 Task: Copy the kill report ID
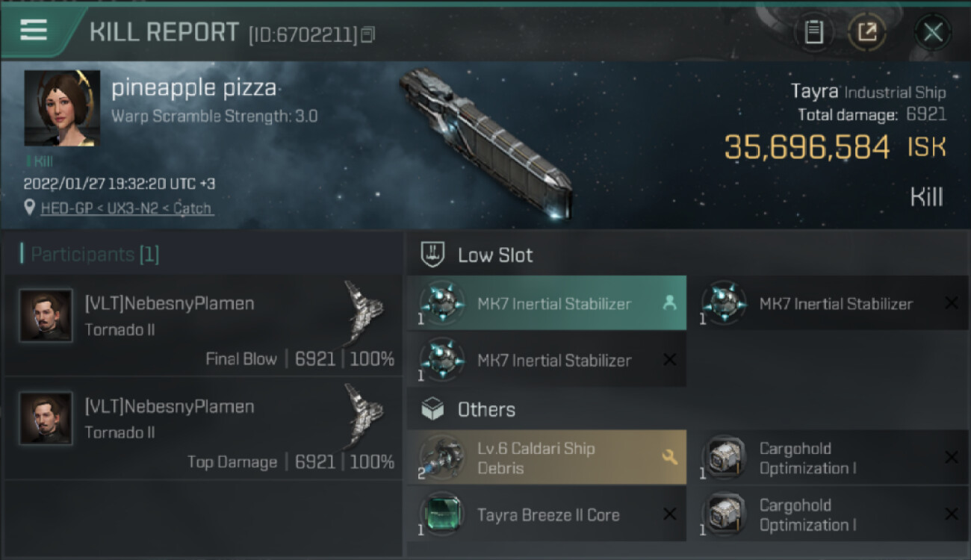[x=367, y=34]
